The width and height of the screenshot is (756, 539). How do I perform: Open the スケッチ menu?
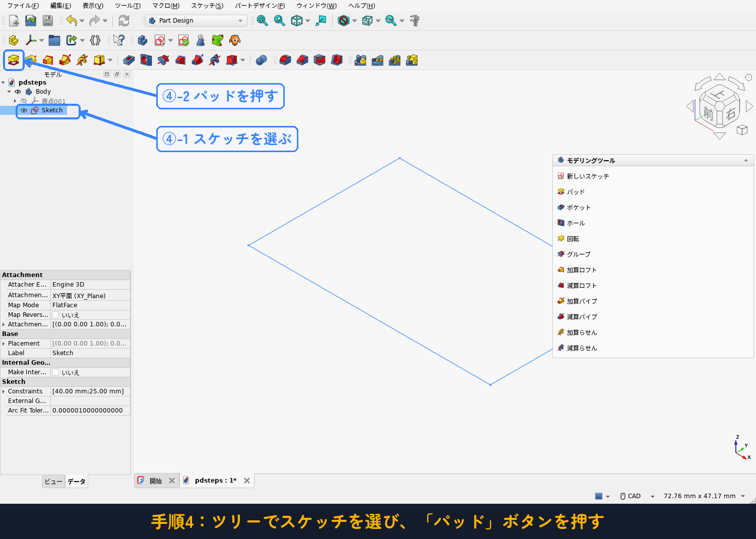pos(207,6)
